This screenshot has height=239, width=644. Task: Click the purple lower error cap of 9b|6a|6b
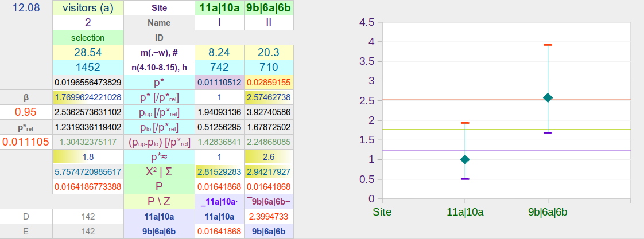548,133
